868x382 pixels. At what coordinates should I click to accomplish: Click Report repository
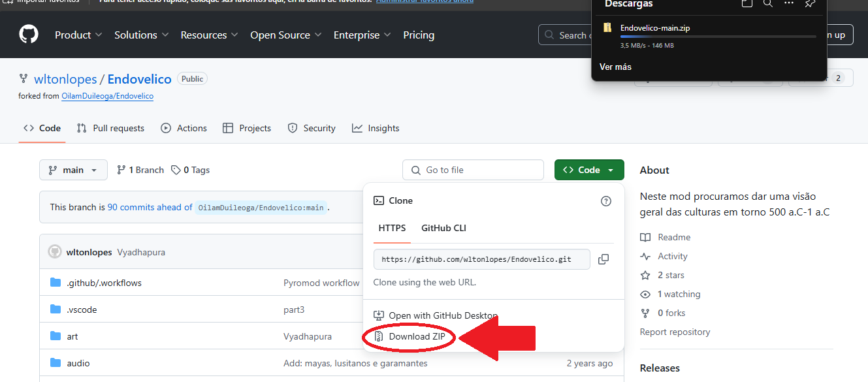pyautogui.click(x=675, y=332)
